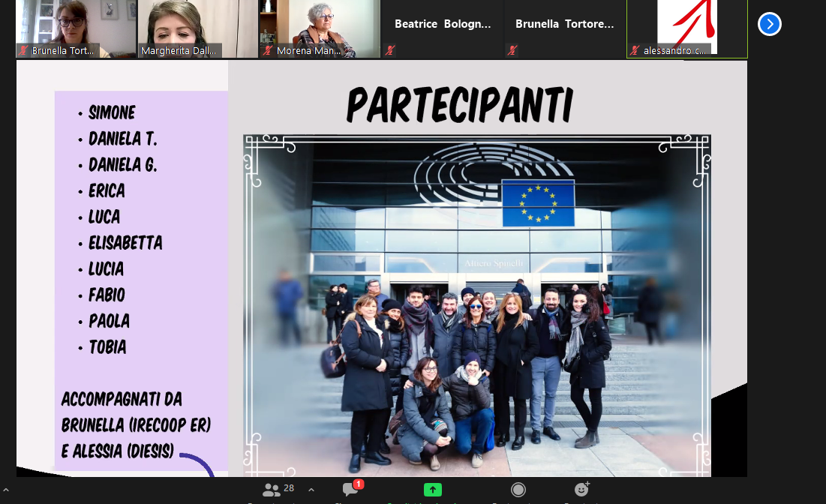Click the name PAOLA in list
The width and height of the screenshot is (826, 504).
(109, 321)
